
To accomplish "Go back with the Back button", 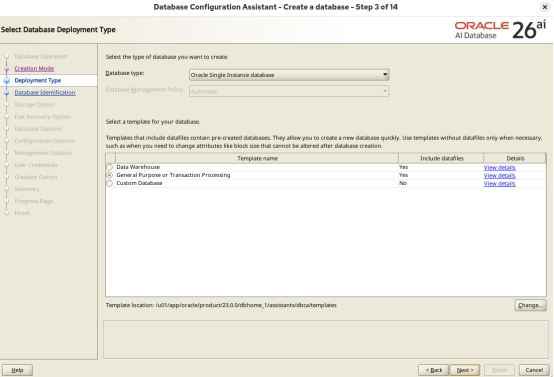I will 434,370.
